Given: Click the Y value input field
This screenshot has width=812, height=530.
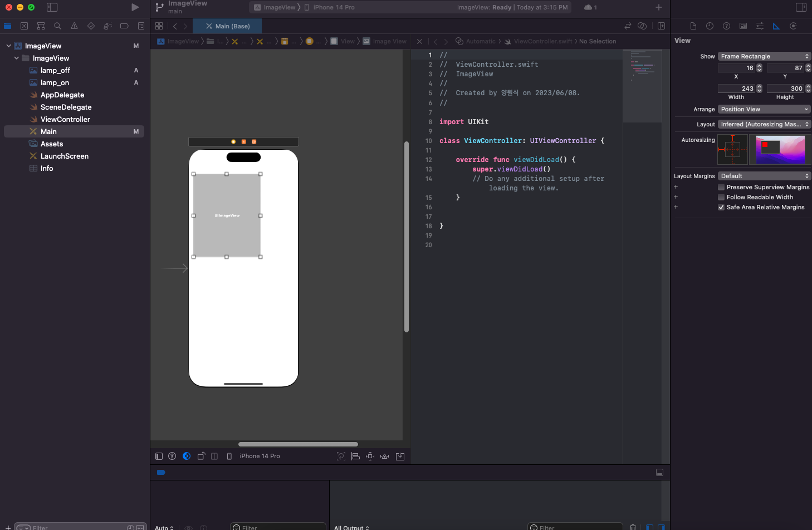Looking at the screenshot, I should point(785,68).
